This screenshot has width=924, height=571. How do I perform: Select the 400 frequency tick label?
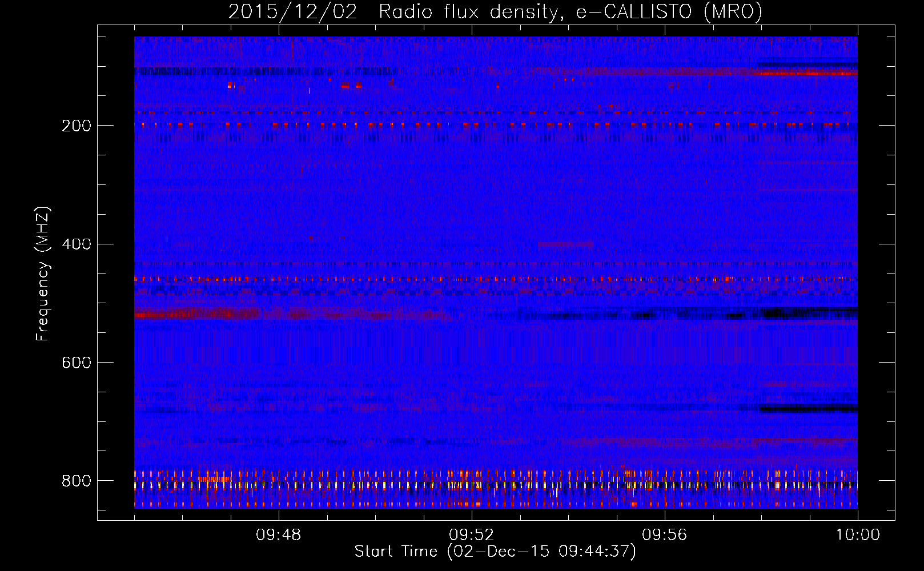click(x=77, y=244)
